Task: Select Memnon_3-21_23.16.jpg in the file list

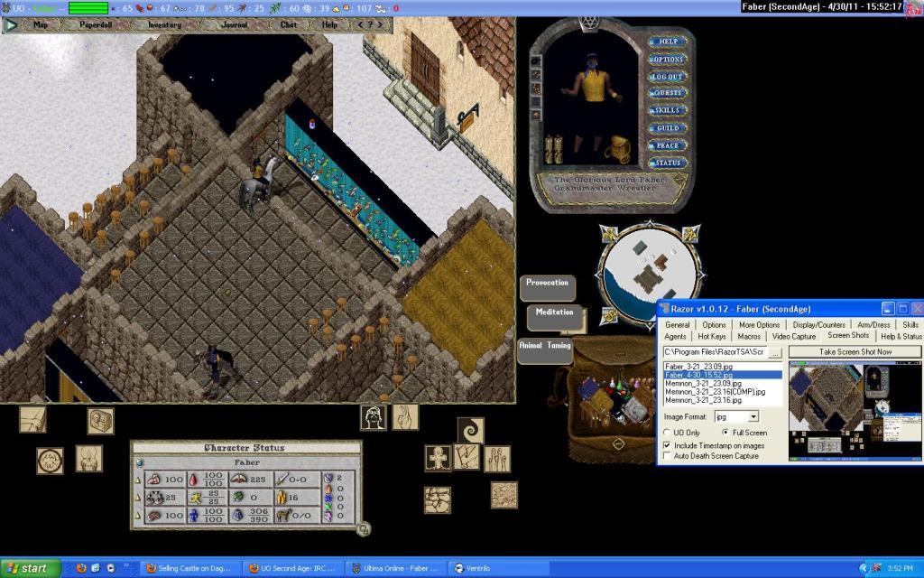Action: click(x=702, y=400)
